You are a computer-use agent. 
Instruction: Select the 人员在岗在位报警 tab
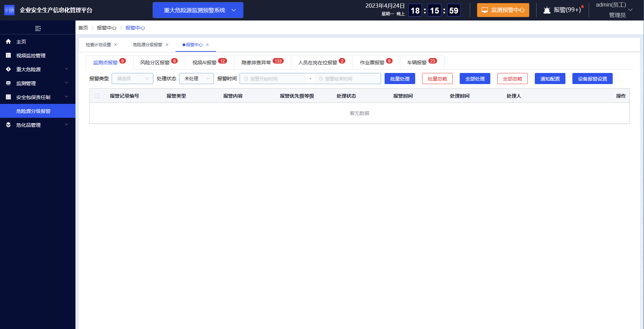(x=322, y=63)
